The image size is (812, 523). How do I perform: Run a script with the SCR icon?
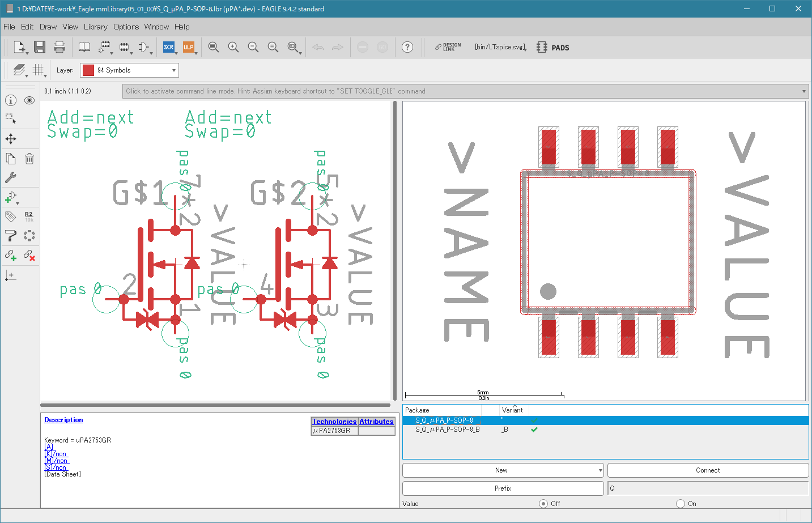coord(169,47)
